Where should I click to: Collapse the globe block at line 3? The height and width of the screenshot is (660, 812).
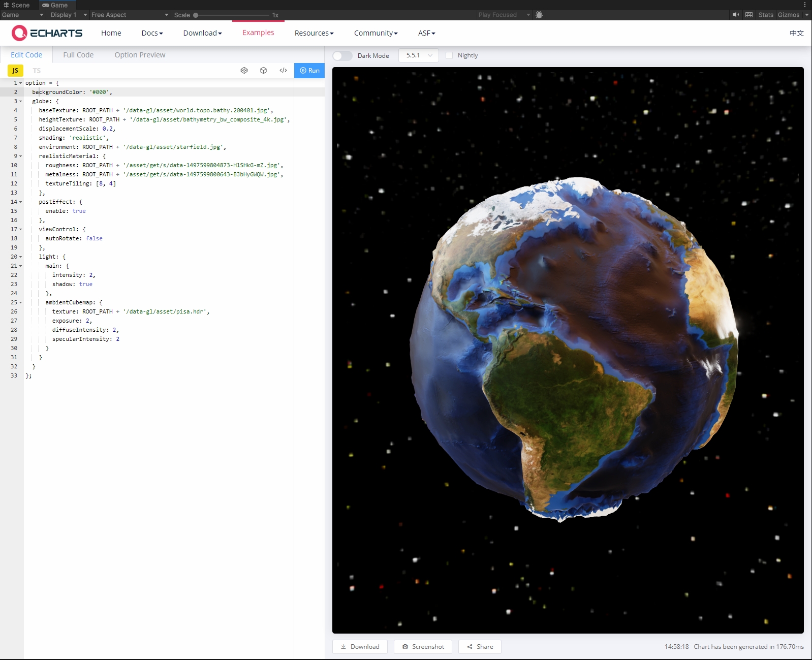20,102
